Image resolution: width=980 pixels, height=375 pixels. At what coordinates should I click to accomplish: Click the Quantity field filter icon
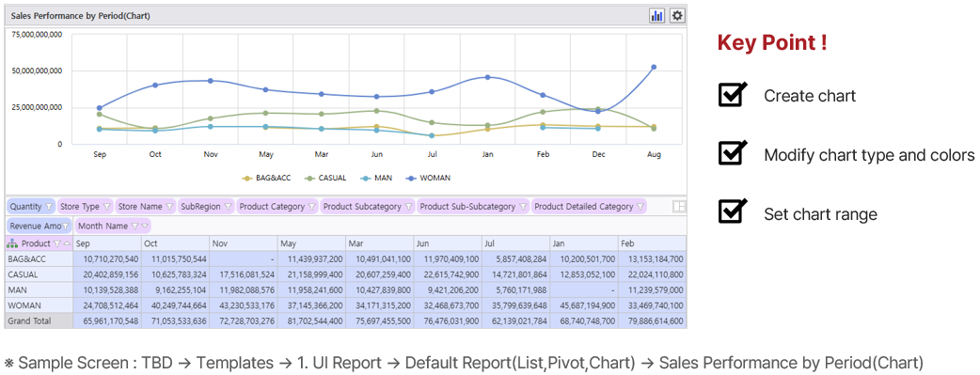coord(49,207)
